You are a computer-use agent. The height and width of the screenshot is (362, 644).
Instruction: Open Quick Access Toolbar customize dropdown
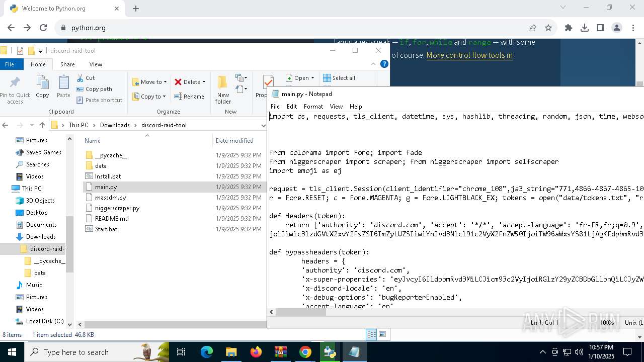(x=40, y=51)
